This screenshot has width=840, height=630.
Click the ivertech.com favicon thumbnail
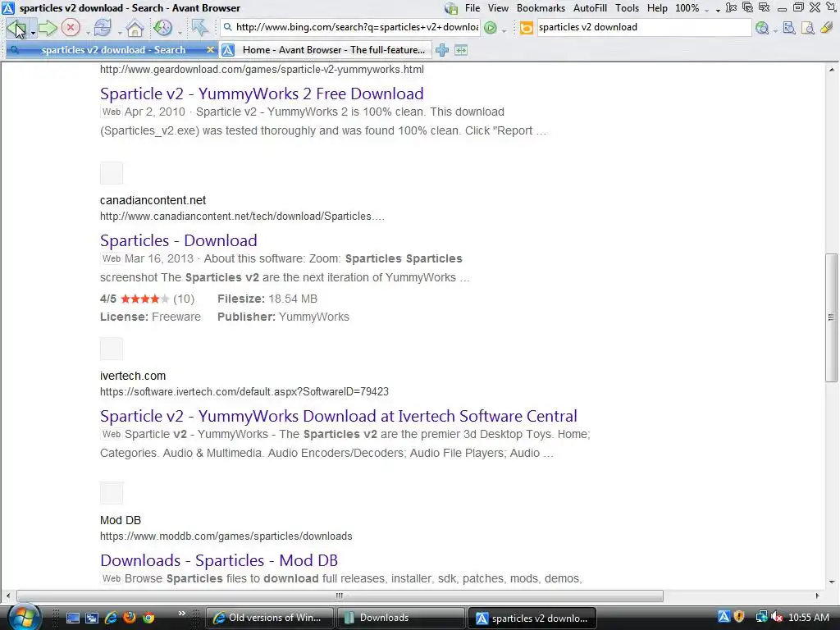(x=112, y=349)
